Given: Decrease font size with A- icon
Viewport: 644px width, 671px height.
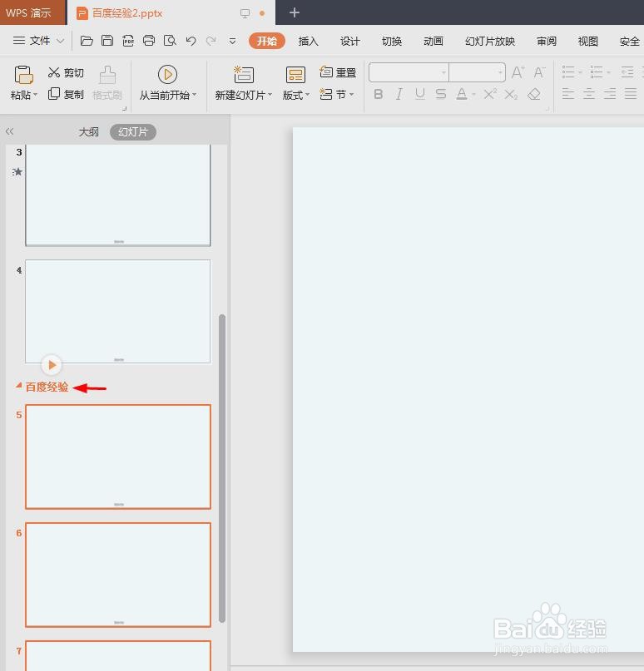Looking at the screenshot, I should 539,72.
